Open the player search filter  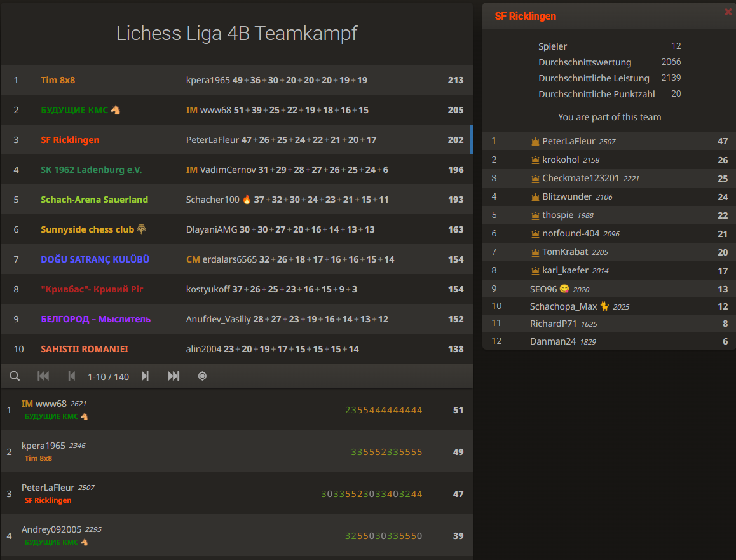point(15,376)
